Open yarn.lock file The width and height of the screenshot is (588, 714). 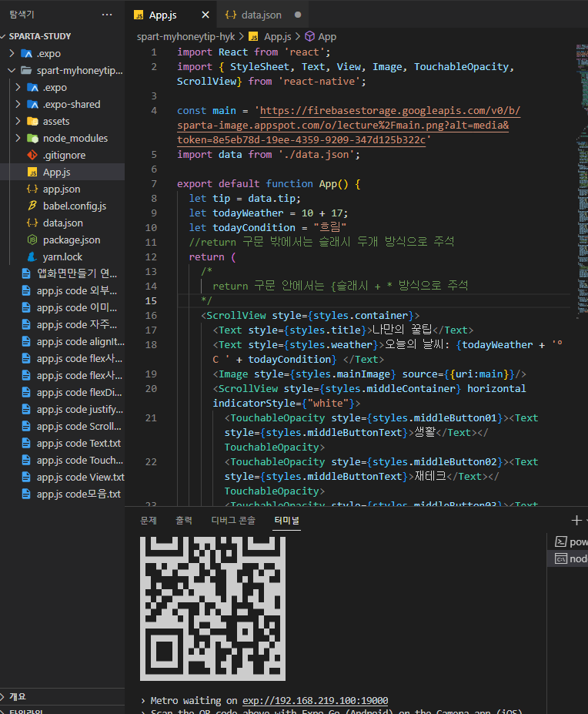pyautogui.click(x=62, y=256)
